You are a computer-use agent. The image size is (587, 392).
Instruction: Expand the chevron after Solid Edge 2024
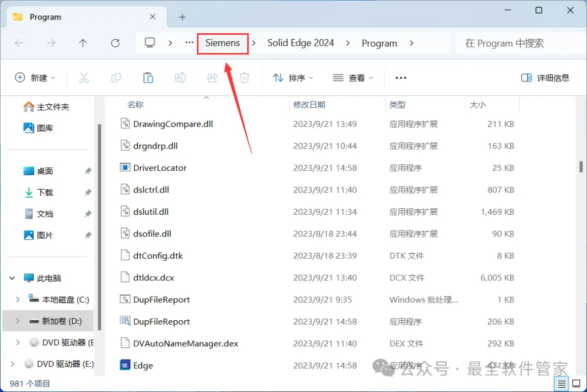click(348, 43)
